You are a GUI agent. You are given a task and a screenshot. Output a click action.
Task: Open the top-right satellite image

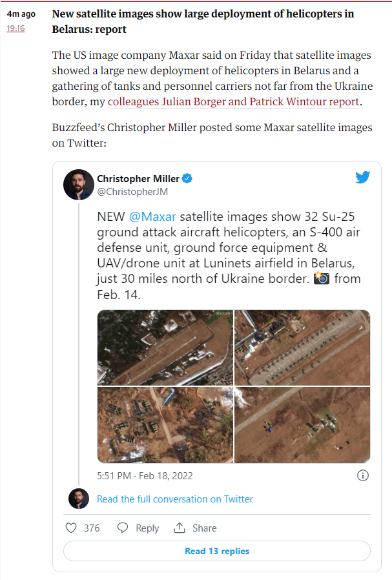click(302, 347)
